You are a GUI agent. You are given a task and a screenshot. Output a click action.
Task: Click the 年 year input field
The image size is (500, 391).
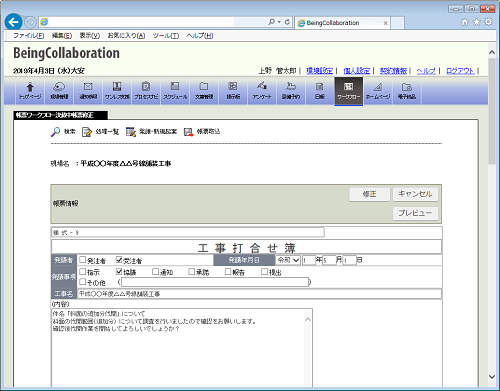click(x=308, y=260)
